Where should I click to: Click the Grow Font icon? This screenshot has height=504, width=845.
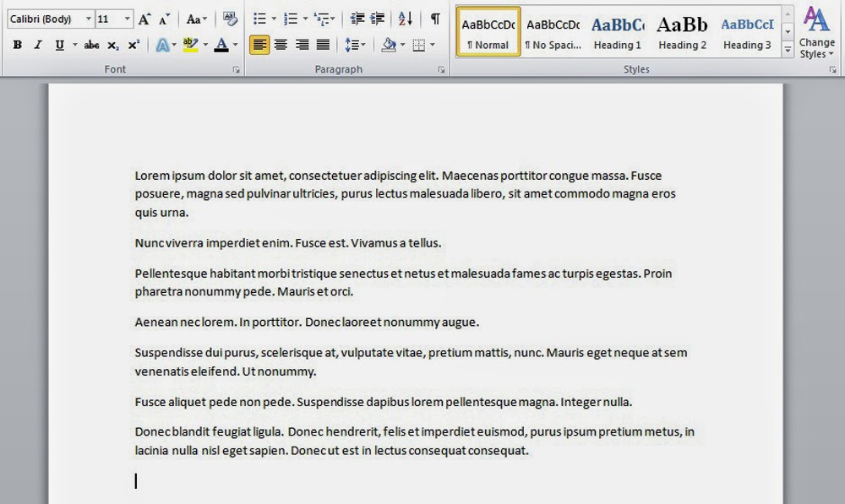(144, 19)
